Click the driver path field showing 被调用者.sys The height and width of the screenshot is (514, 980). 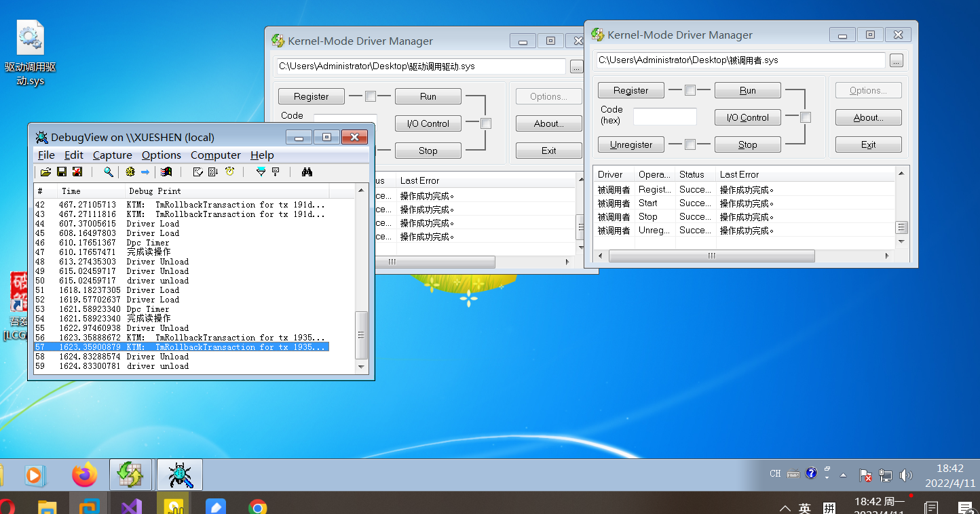(740, 60)
